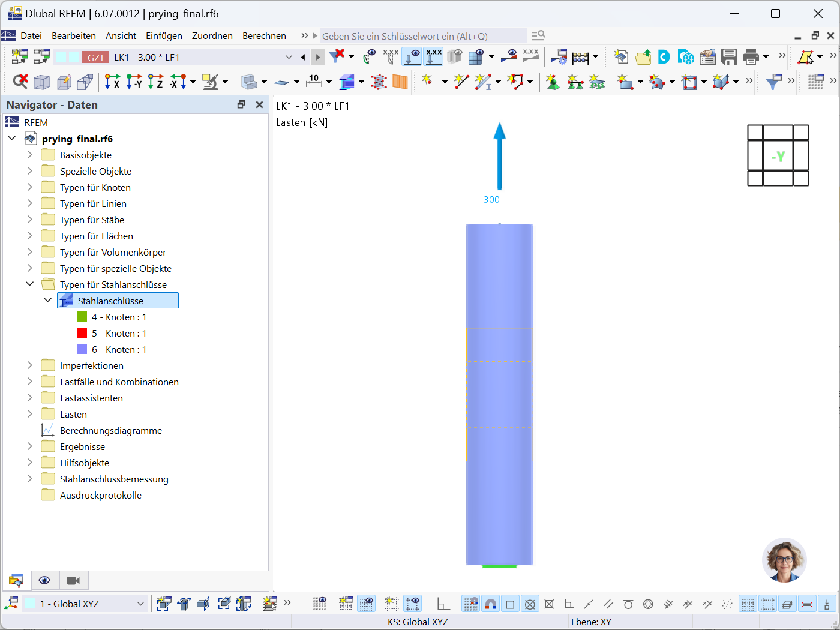840x630 pixels.
Task: Click new nodal support icon
Action: [553, 82]
